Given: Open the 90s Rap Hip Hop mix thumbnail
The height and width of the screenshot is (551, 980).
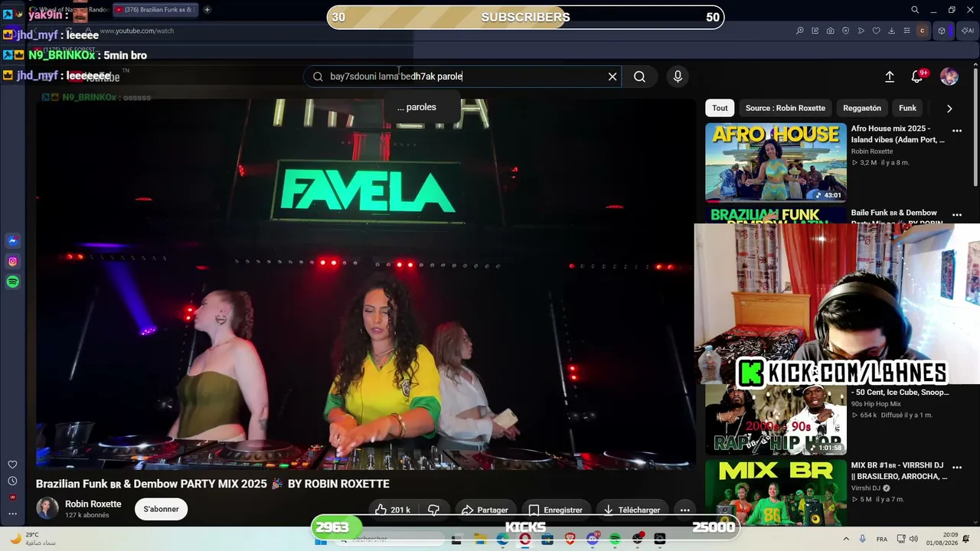Looking at the screenshot, I should coord(776,419).
